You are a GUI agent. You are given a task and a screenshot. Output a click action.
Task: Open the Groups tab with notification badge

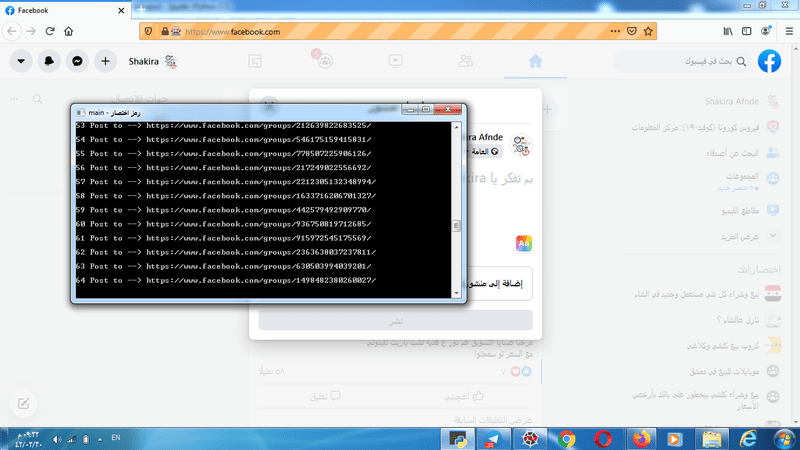coord(325,61)
